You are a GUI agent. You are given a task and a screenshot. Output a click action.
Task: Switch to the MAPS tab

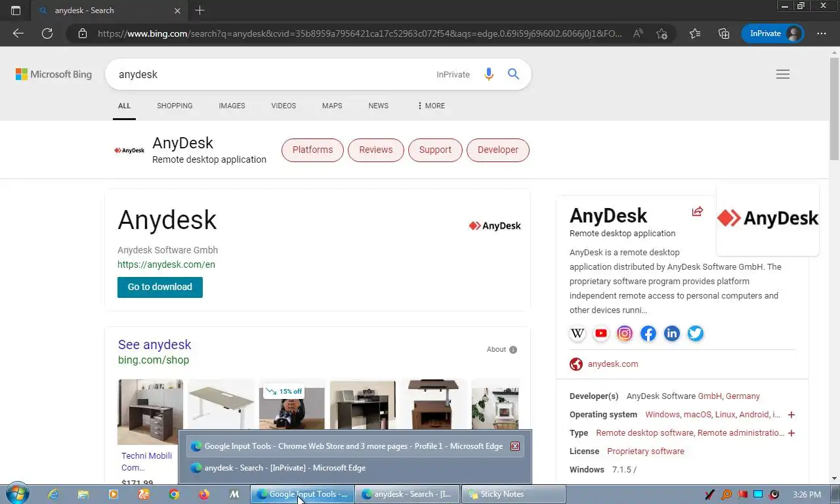pos(332,106)
